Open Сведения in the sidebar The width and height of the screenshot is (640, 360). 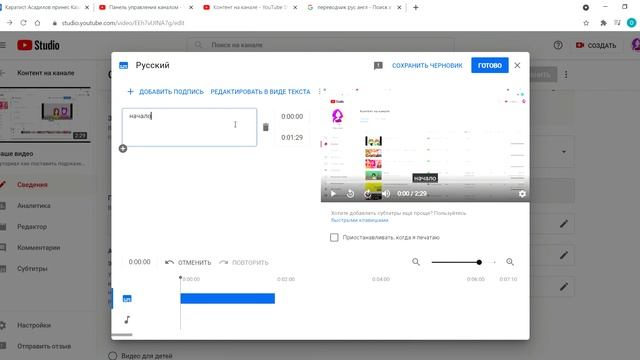pos(32,185)
